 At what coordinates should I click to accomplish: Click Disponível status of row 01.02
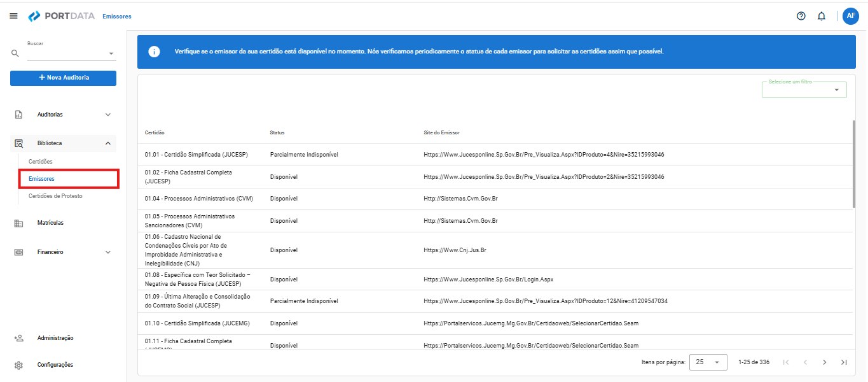pyautogui.click(x=284, y=177)
